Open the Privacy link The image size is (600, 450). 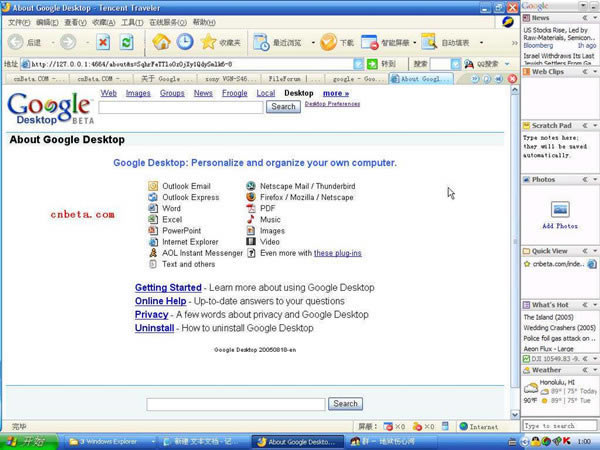[x=152, y=315]
